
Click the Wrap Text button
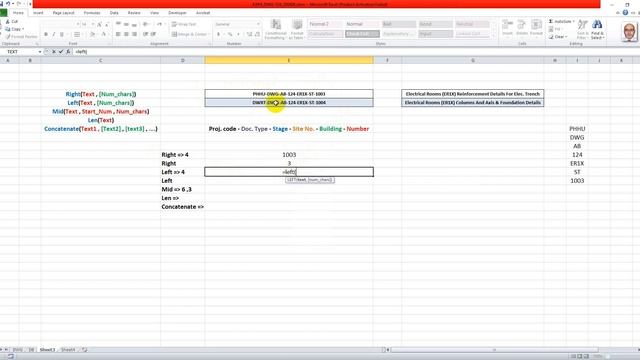184,24
